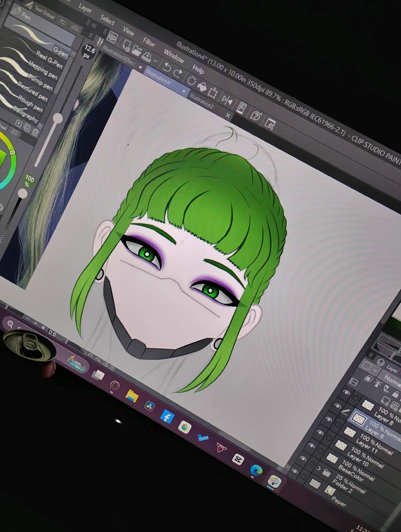Tick the checkbox next to Layer 11
The image size is (401, 532).
click(x=338, y=425)
